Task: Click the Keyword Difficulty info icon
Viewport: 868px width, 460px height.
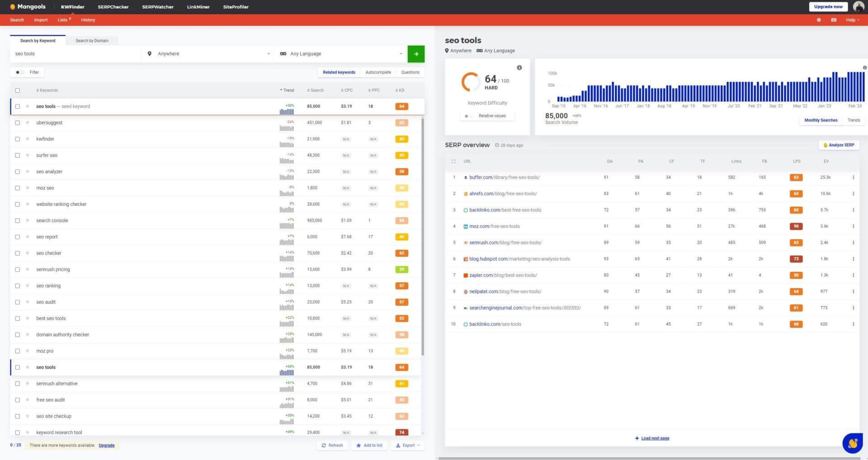Action: (519, 68)
